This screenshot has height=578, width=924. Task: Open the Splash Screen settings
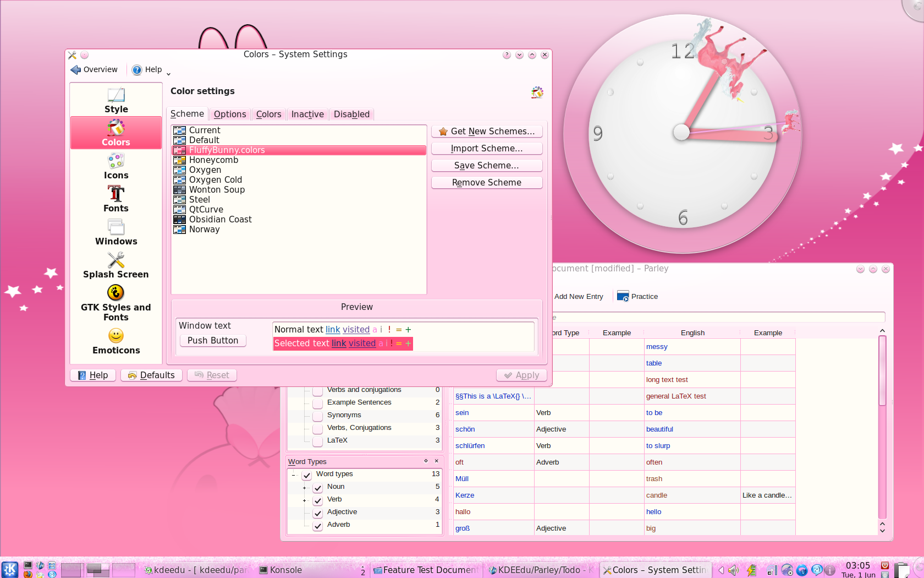(x=116, y=265)
